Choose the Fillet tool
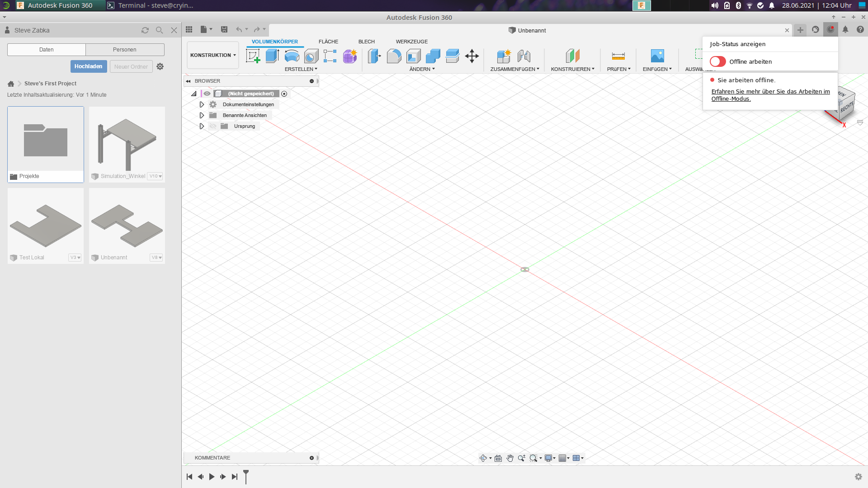 394,56
